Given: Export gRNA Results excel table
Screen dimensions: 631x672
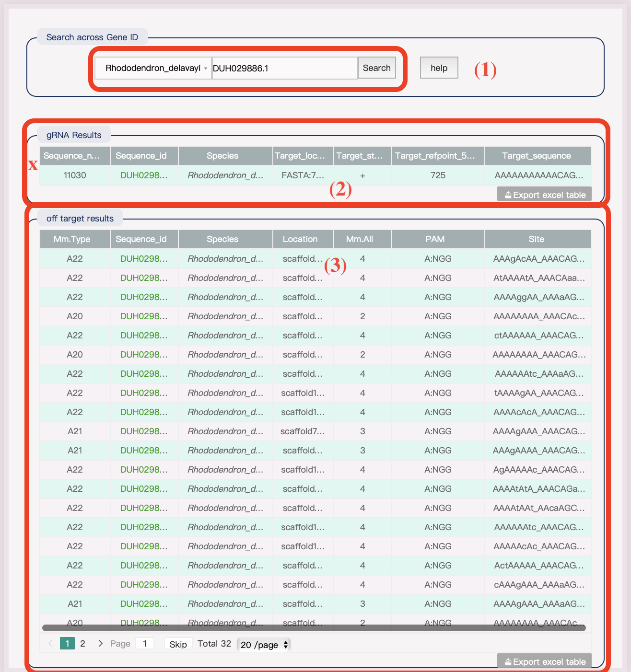Looking at the screenshot, I should (545, 195).
